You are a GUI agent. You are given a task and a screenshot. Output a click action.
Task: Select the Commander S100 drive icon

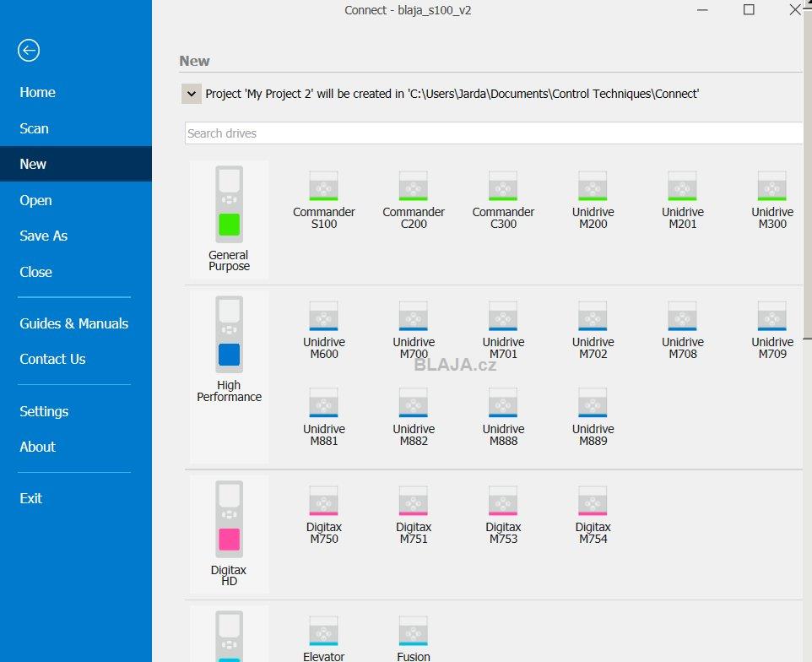point(323,186)
